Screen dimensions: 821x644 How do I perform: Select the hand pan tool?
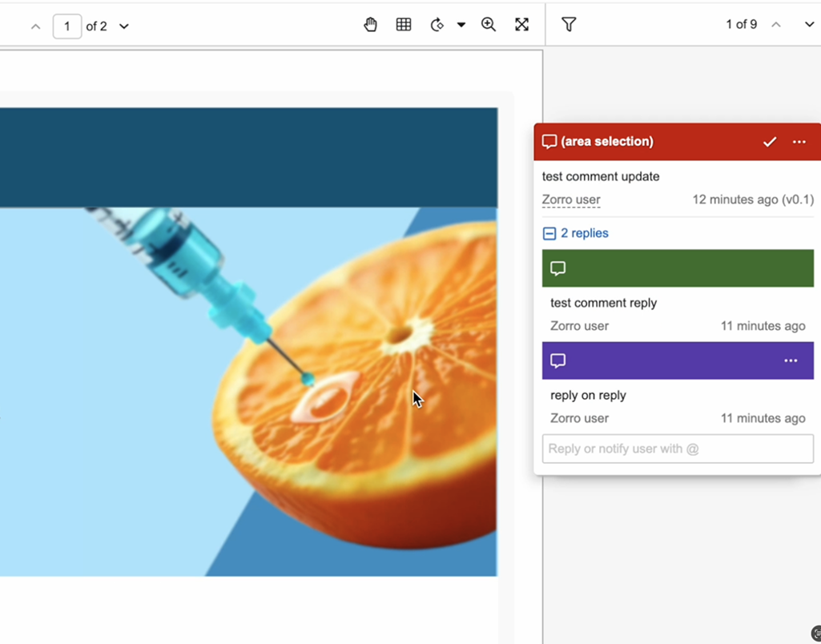pyautogui.click(x=370, y=25)
